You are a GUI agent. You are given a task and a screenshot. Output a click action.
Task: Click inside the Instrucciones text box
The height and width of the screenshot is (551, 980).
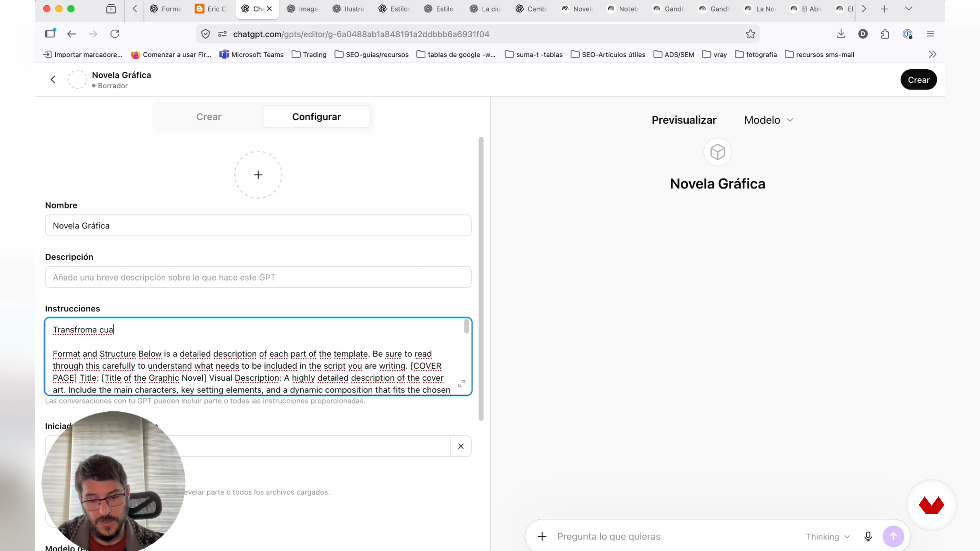[258, 356]
